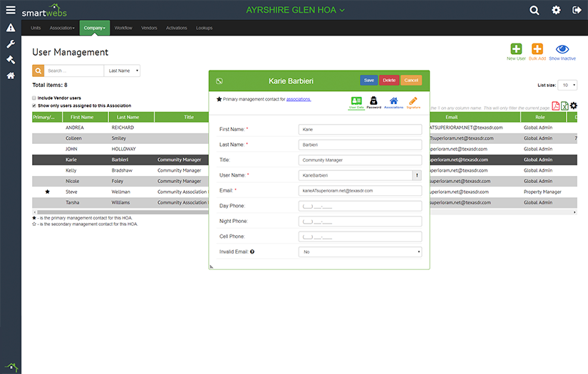Toggle Show Inactive eye icon

click(x=562, y=49)
